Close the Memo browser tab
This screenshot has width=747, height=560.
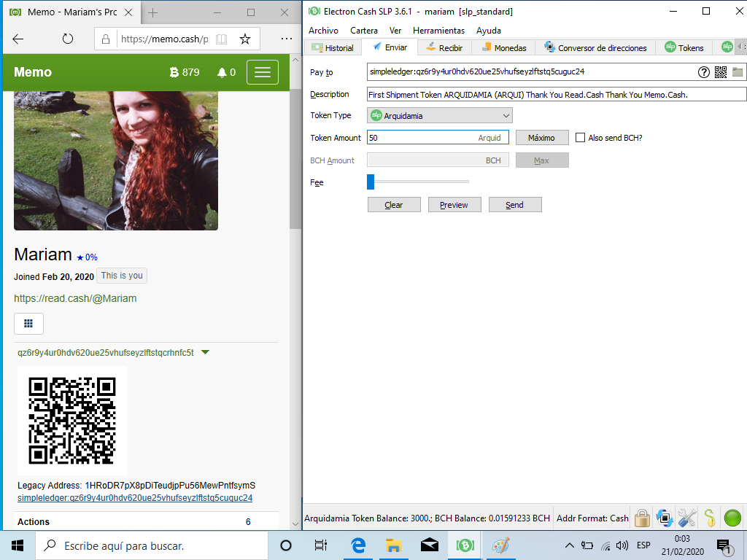coord(128,12)
